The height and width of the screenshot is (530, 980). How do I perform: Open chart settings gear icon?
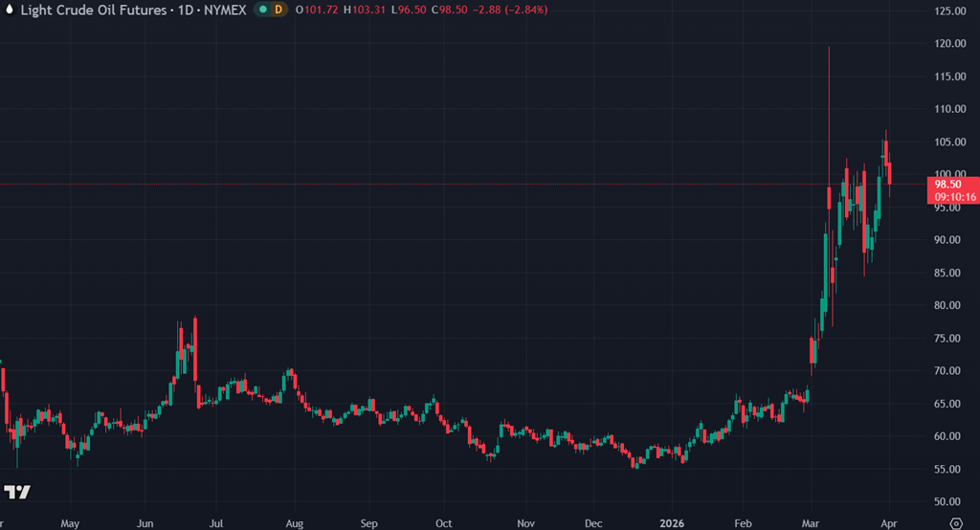(954, 522)
